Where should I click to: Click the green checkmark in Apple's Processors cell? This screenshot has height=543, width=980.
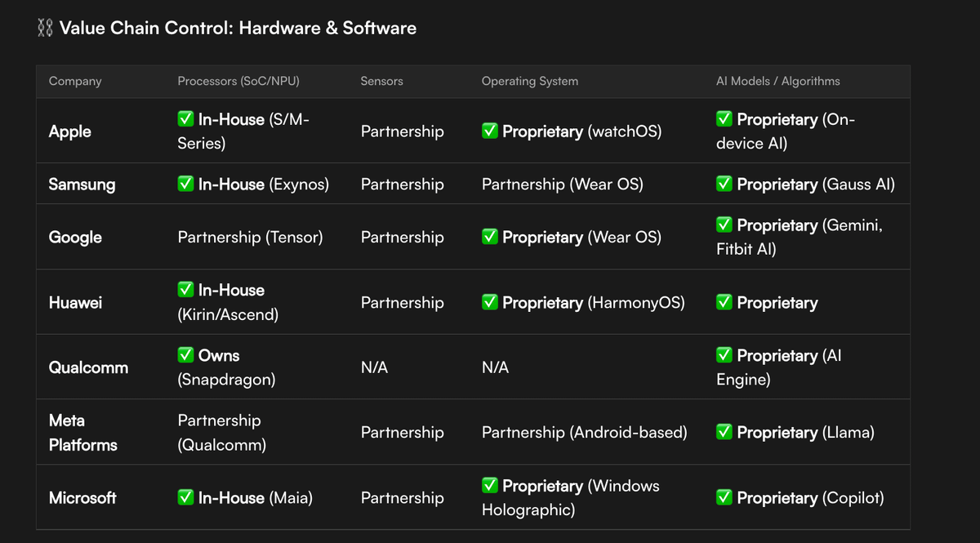tap(185, 119)
